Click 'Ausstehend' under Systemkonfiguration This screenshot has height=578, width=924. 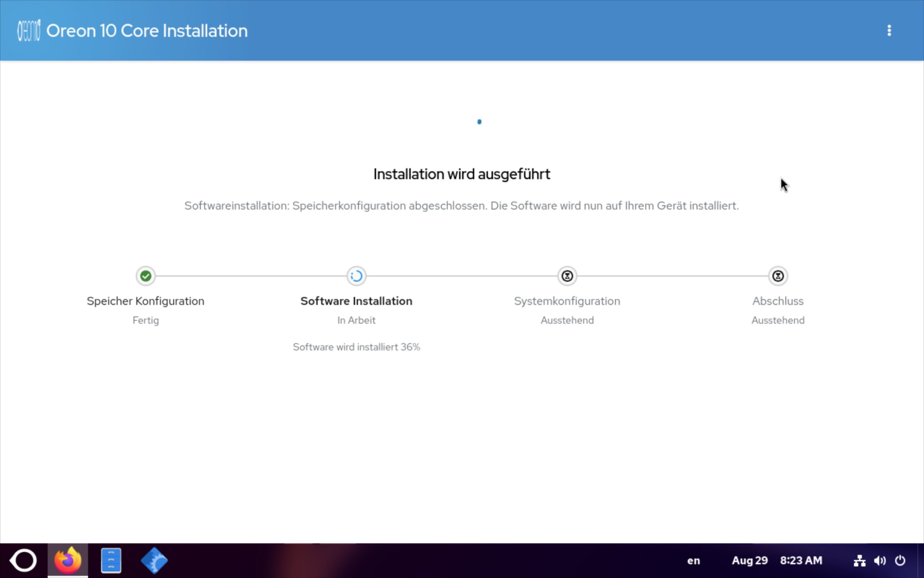[x=567, y=320]
